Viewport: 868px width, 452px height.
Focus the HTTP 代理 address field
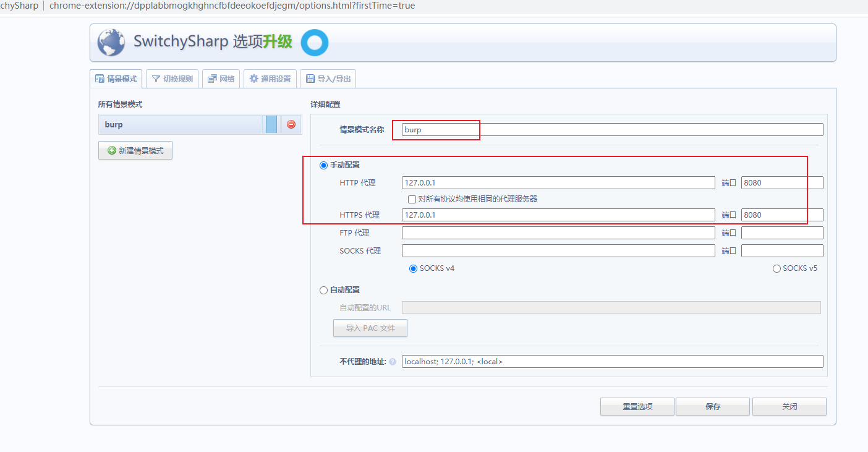[x=558, y=182]
